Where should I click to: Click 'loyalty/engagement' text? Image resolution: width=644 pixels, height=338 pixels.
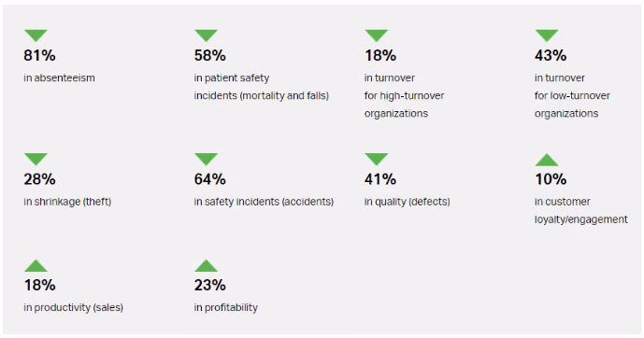click(580, 219)
